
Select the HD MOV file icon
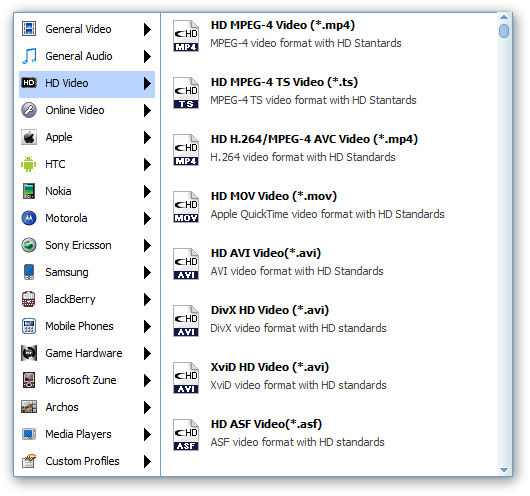tap(186, 207)
